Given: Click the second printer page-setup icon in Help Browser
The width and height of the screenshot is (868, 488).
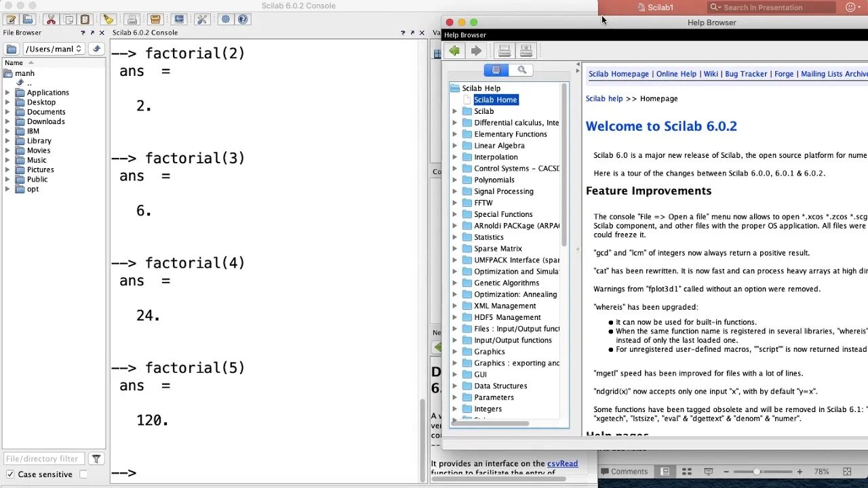Looking at the screenshot, I should (x=526, y=51).
